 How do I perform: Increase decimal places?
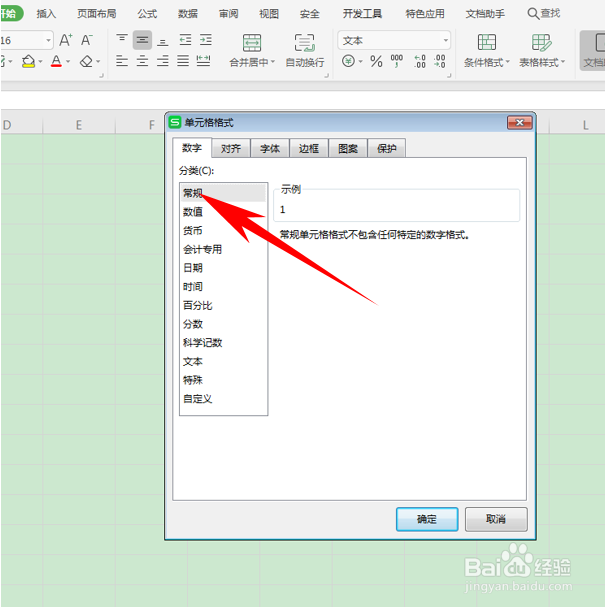click(420, 61)
